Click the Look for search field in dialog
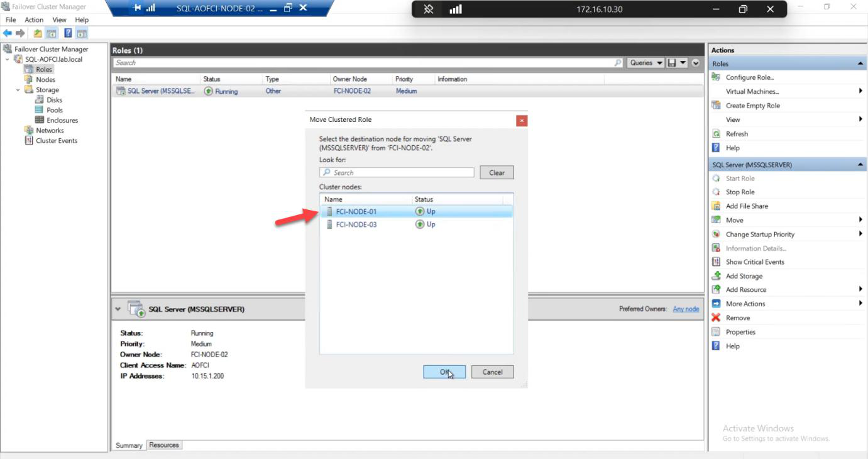The width and height of the screenshot is (868, 459). click(x=397, y=172)
